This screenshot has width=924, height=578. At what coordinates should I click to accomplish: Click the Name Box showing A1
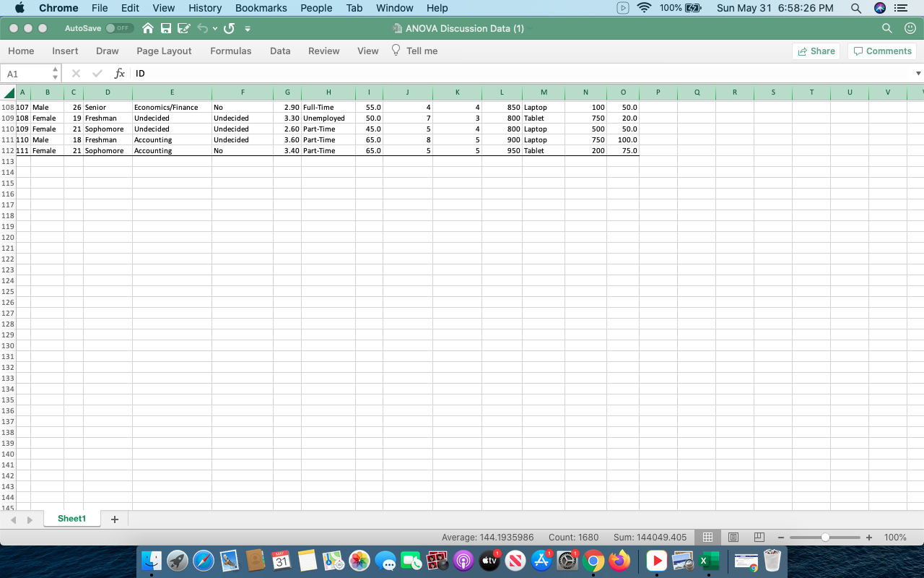[x=26, y=74]
